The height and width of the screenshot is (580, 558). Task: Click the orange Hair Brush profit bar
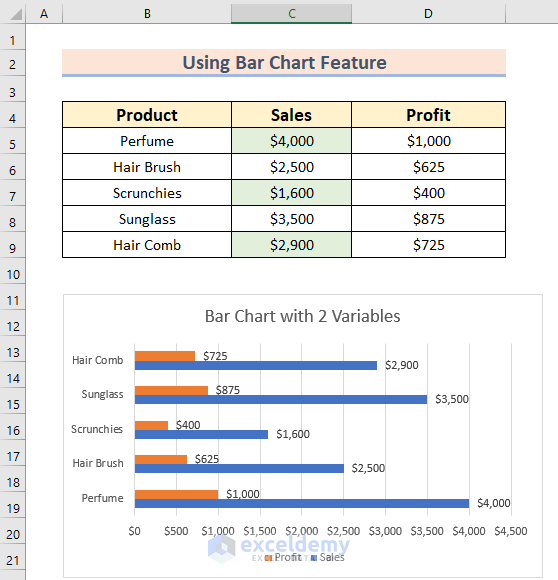click(x=161, y=459)
